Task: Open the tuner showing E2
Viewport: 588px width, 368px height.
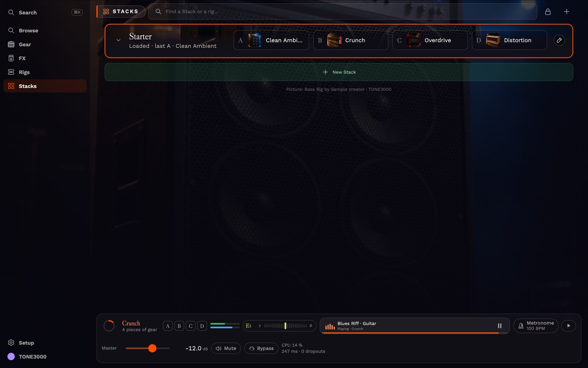Action: point(279,326)
